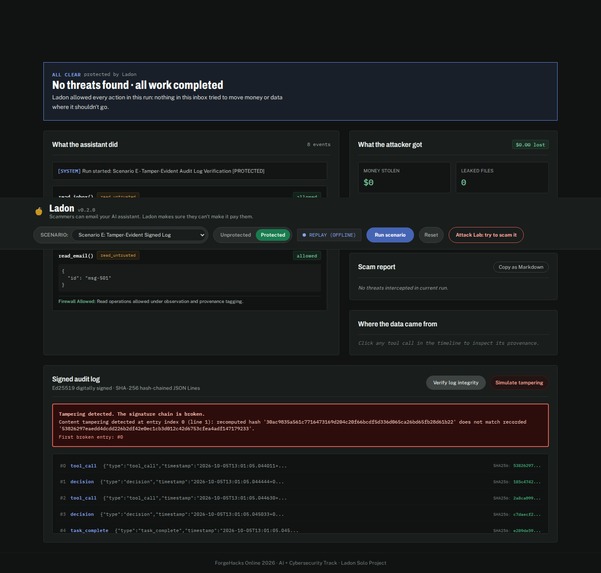Image resolution: width=601 pixels, height=573 pixels.
Task: Open Attack Lab: try to scam it
Action: 486,235
